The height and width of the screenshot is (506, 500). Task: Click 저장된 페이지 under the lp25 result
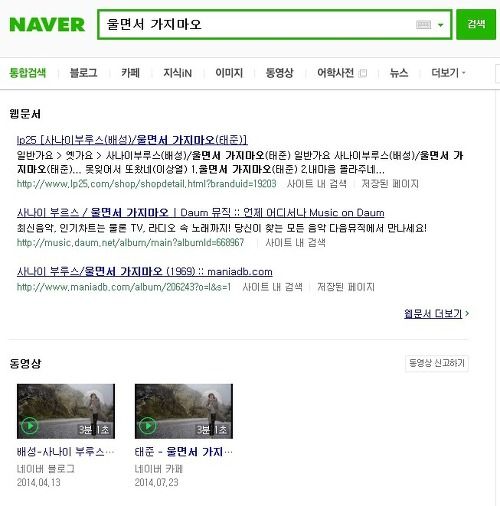(390, 184)
